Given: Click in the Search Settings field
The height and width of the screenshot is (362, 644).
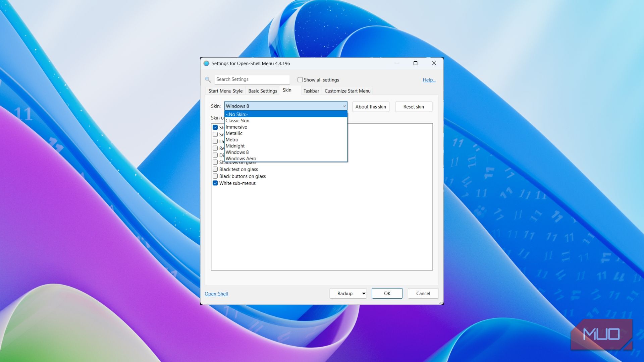Looking at the screenshot, I should [x=252, y=79].
